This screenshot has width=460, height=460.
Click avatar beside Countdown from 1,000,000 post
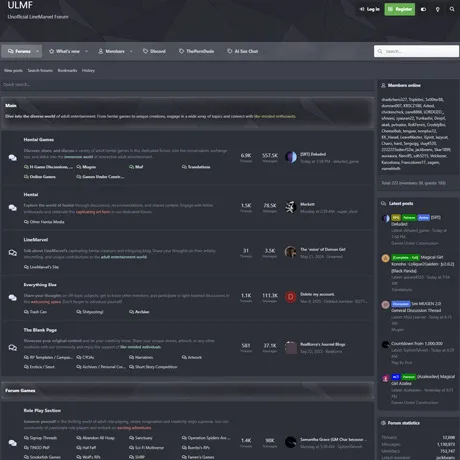tap(385, 344)
